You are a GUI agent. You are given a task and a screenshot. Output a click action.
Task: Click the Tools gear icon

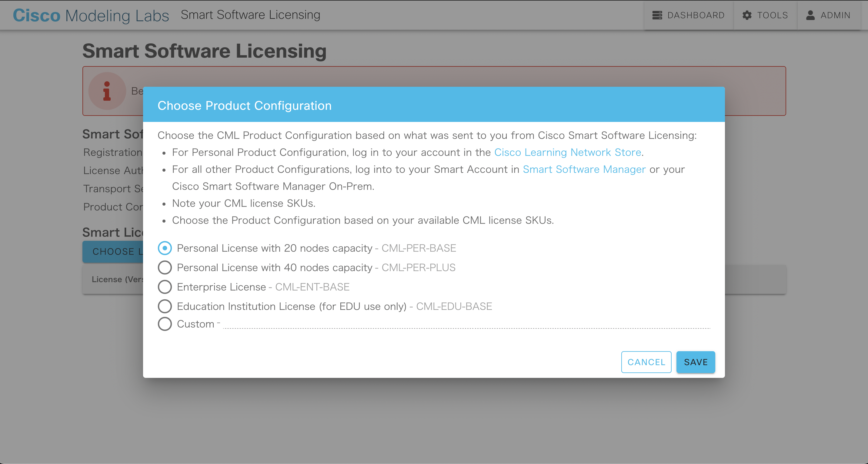747,15
